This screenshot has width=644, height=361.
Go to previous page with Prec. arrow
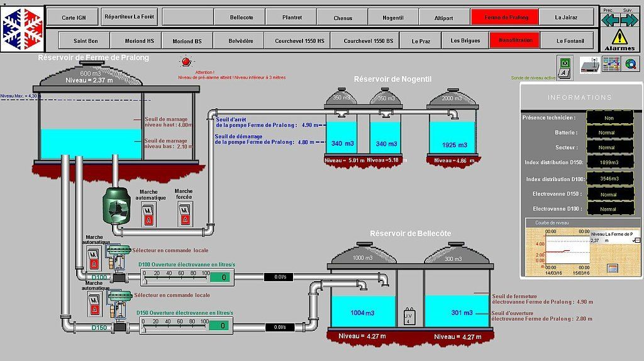[608, 19]
